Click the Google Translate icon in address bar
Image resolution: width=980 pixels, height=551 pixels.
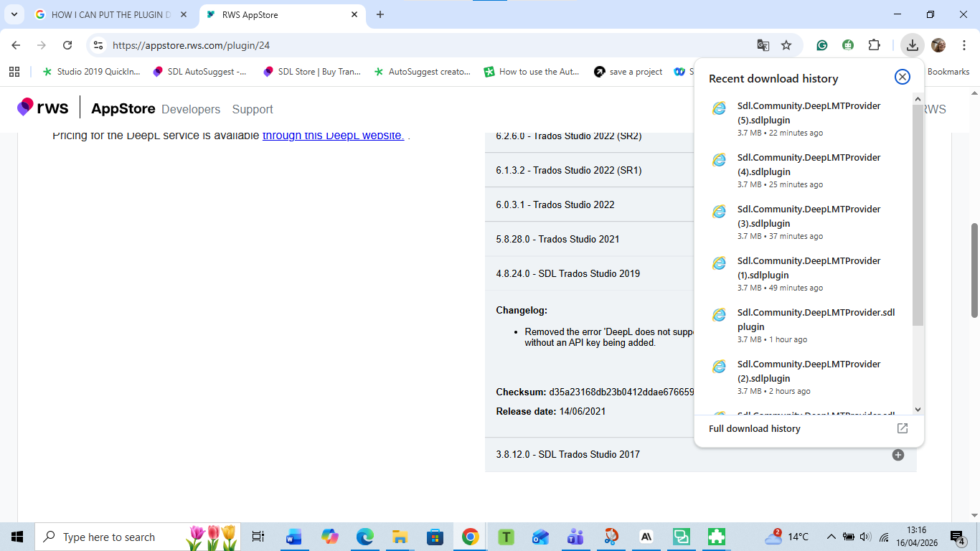[763, 44]
